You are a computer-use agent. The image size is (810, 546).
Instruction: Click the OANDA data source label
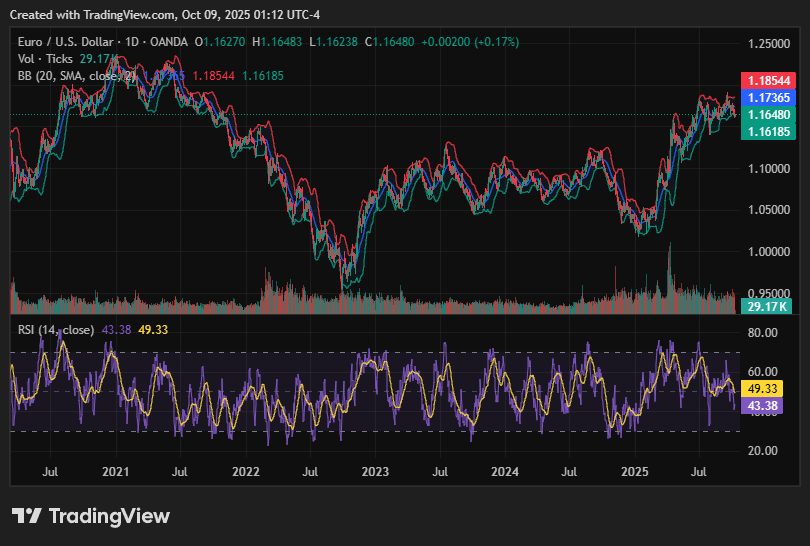[x=168, y=42]
